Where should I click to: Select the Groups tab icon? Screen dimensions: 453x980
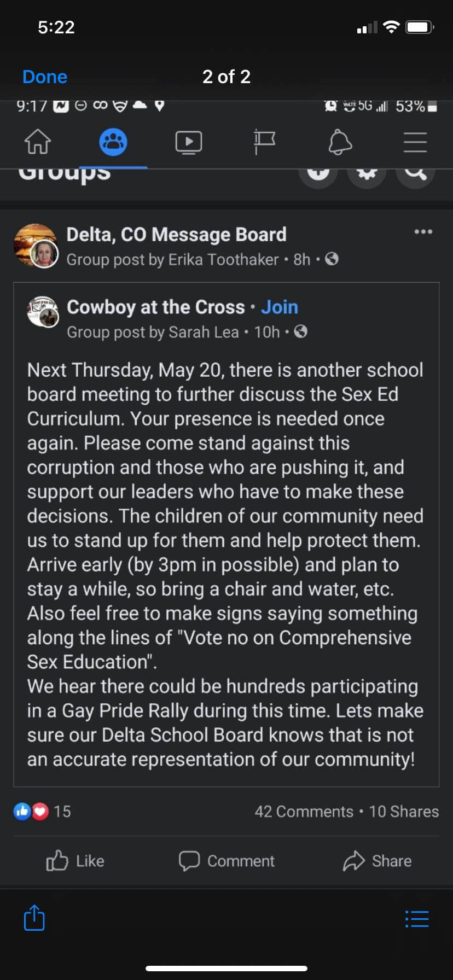pyautogui.click(x=113, y=142)
